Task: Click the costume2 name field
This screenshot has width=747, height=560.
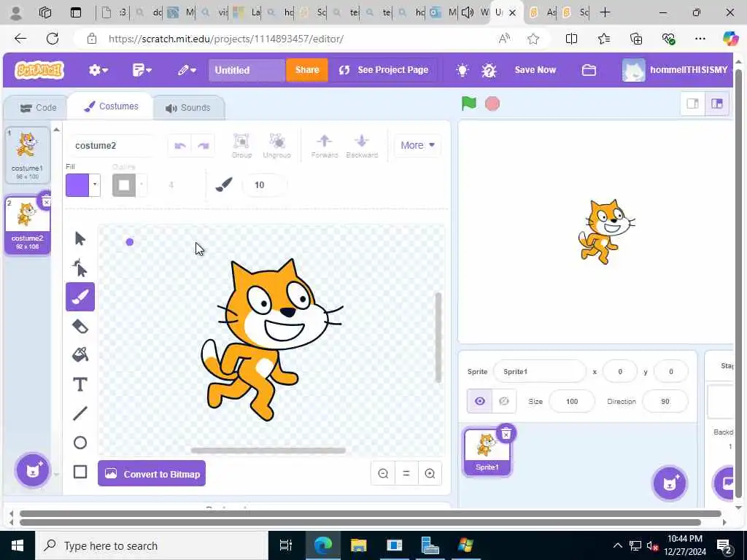Action: click(x=112, y=146)
